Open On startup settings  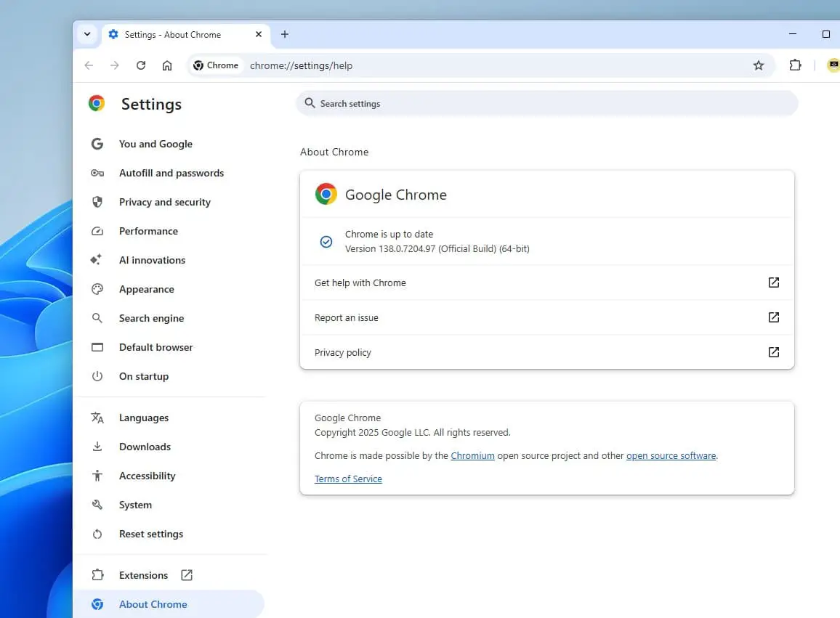pyautogui.click(x=144, y=376)
